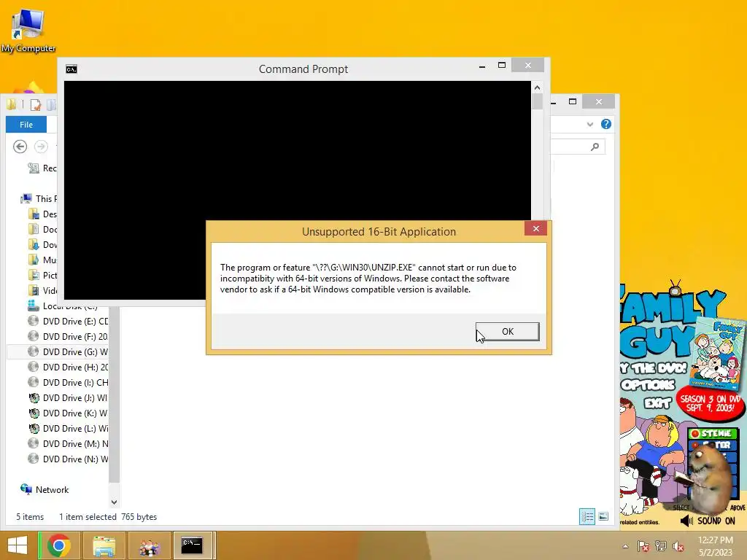Show hidden tray icons
The image size is (747, 560).
pyautogui.click(x=625, y=546)
